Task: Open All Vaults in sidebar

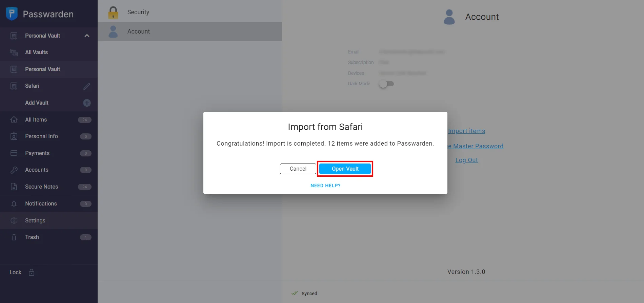Action: (x=36, y=52)
